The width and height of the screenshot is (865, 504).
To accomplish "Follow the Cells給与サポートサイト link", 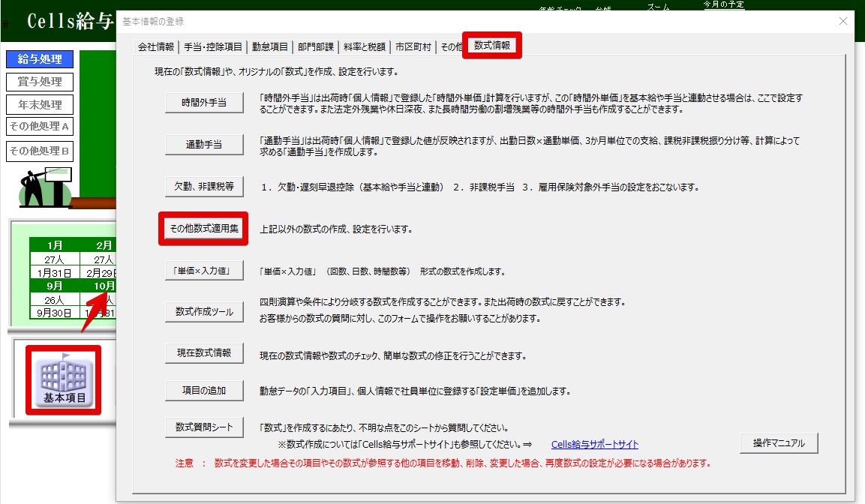I will point(594,445).
